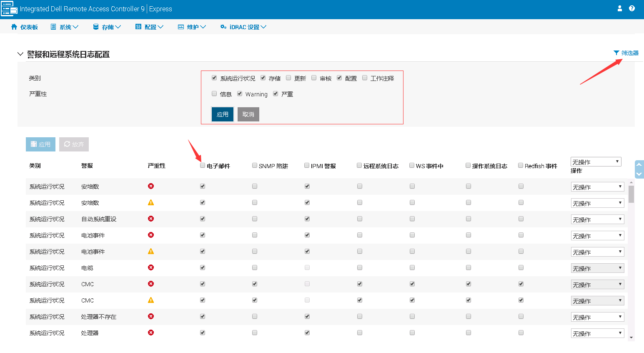644x353 pixels.
Task: Click the 警报 column header
Action: 87,166
